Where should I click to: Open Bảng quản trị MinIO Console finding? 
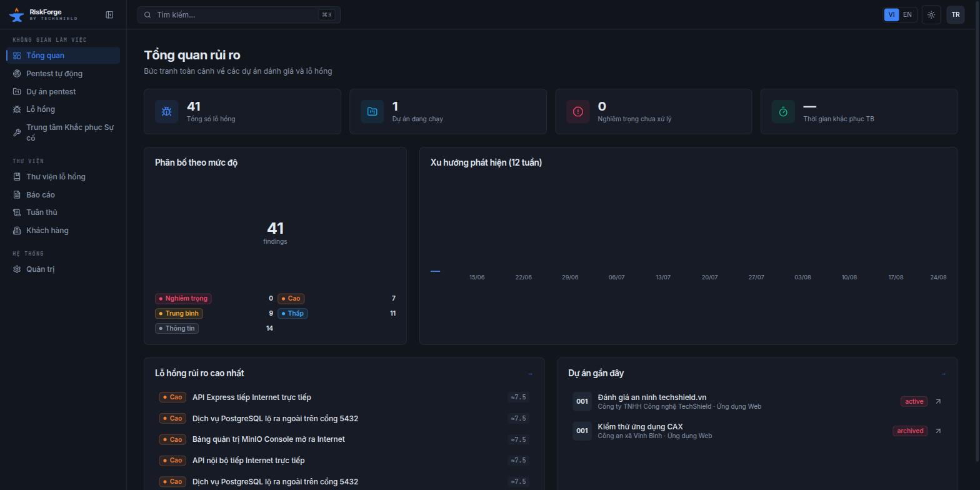(x=344, y=439)
